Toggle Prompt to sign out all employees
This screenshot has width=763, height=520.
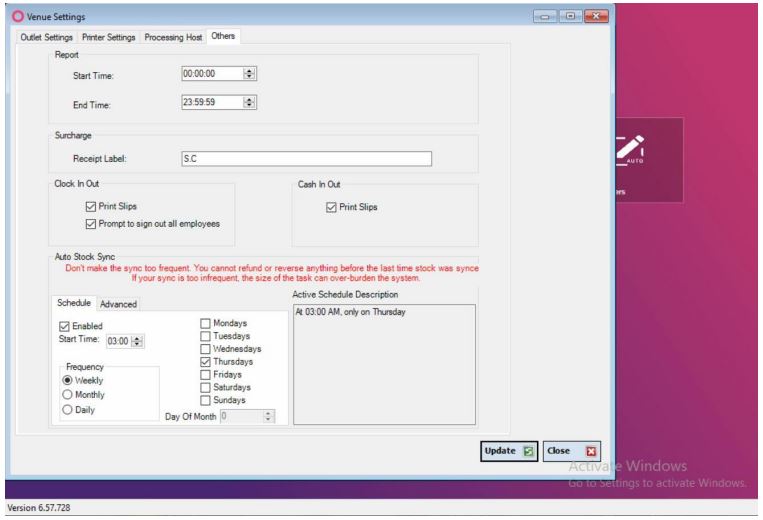click(x=92, y=223)
